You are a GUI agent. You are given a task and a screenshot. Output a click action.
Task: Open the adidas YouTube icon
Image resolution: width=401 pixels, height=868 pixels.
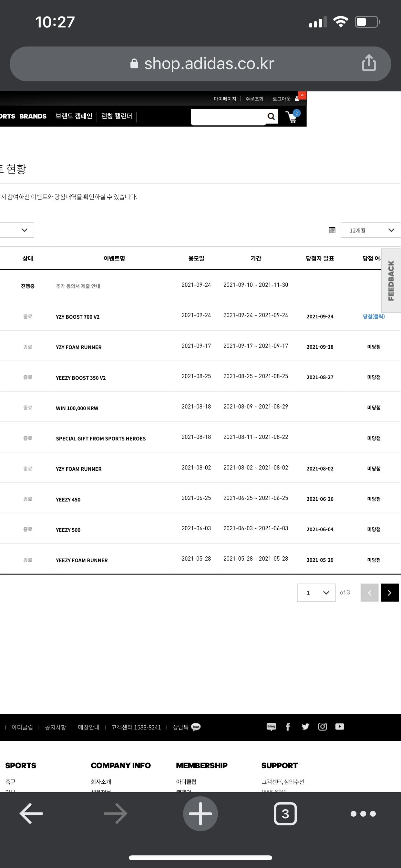pos(340,727)
